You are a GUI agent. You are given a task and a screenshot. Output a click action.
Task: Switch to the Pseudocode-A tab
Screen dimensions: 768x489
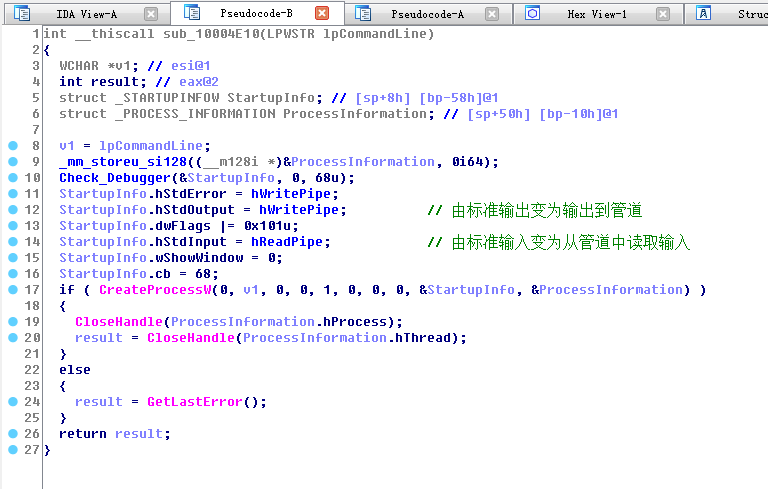click(x=427, y=14)
